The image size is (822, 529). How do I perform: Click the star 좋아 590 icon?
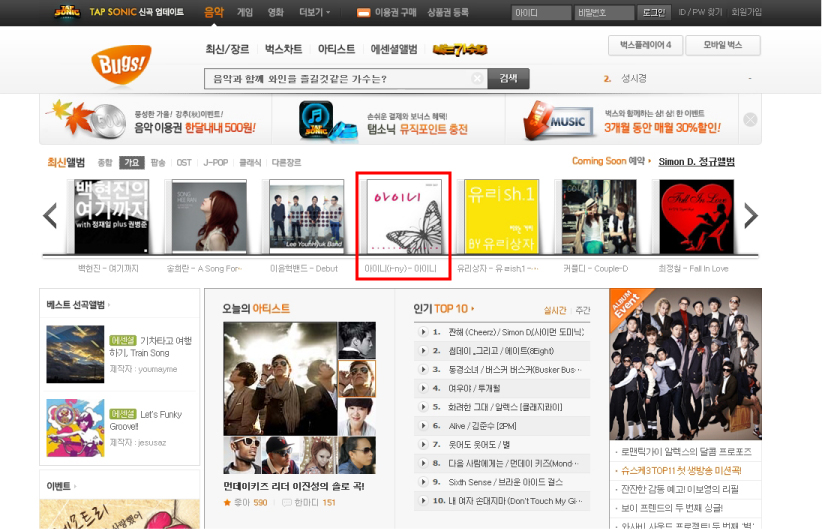click(227, 502)
